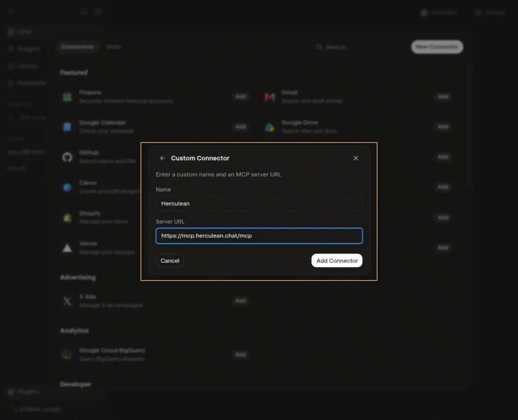Select the Finance connector icon

pos(67,97)
